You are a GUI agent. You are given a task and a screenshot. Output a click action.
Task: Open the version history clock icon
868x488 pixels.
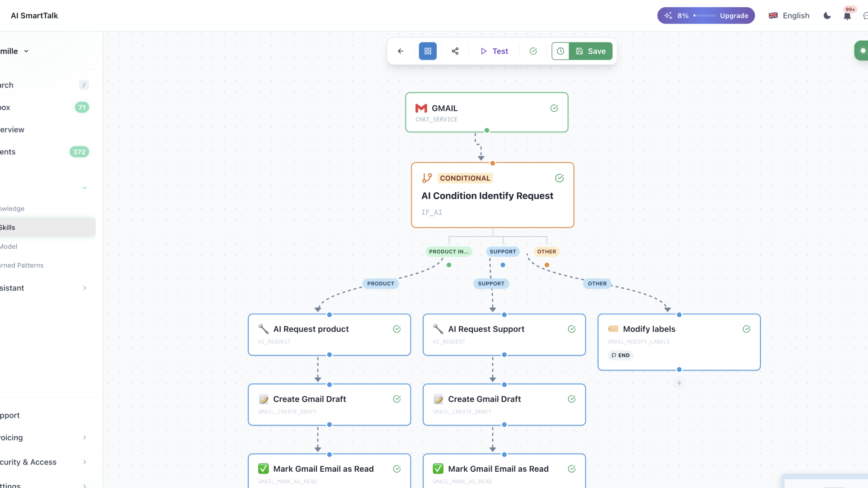[561, 51]
